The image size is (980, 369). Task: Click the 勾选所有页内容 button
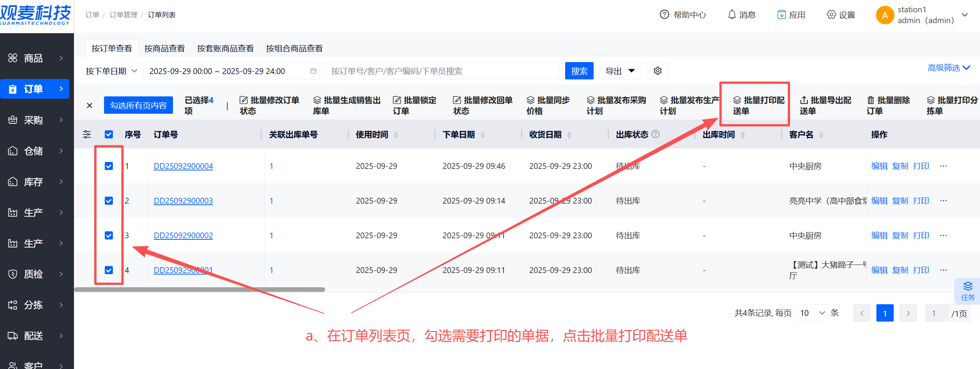(x=138, y=105)
